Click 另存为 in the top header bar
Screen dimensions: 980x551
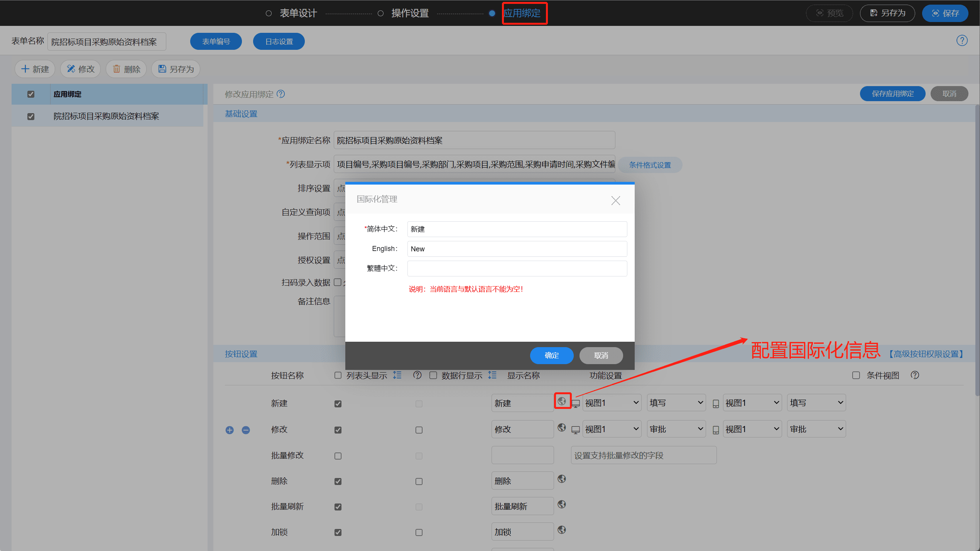887,14
